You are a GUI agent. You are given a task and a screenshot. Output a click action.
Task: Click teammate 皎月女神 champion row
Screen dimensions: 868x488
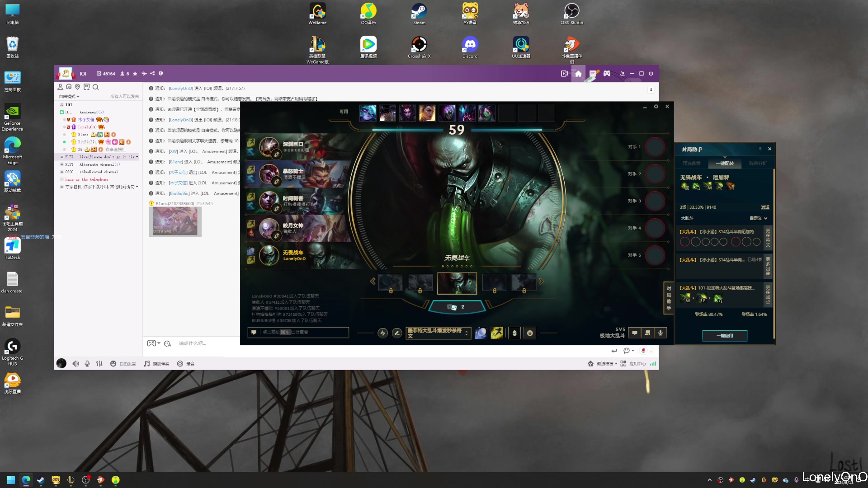(x=298, y=228)
